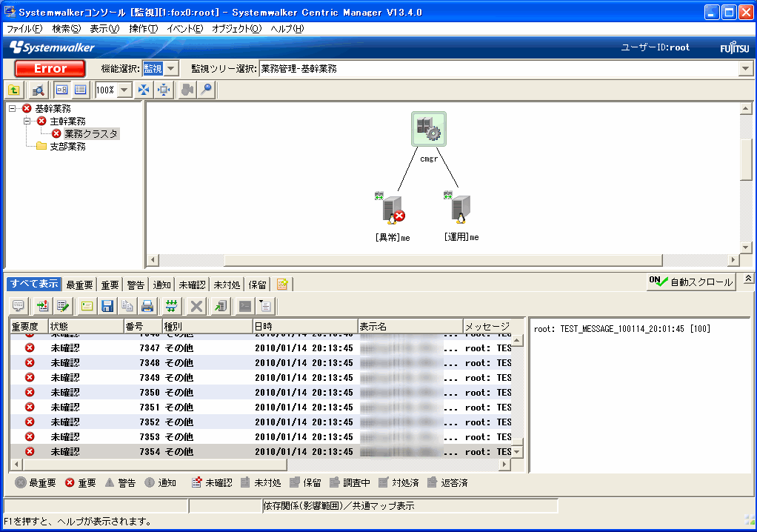Click the blue pin icon in toolbar
Image resolution: width=757 pixels, height=532 pixels.
point(207,90)
